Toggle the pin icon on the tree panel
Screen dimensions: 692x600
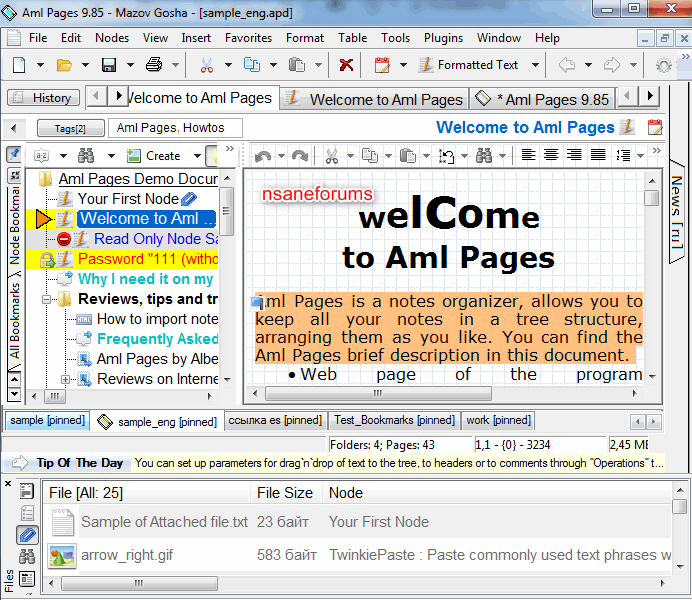[x=14, y=154]
